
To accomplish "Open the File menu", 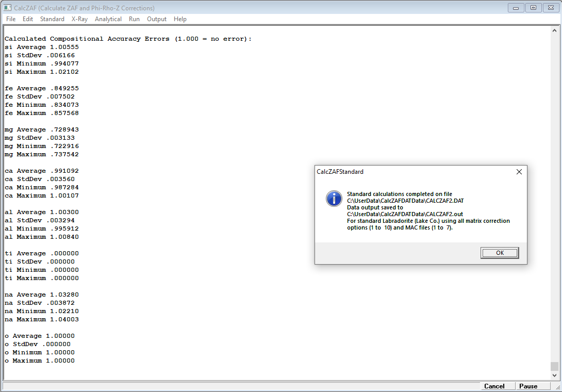I will (x=11, y=19).
